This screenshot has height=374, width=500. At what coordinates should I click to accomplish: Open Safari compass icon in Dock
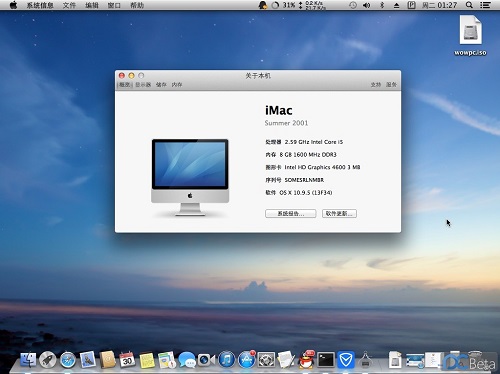68,360
